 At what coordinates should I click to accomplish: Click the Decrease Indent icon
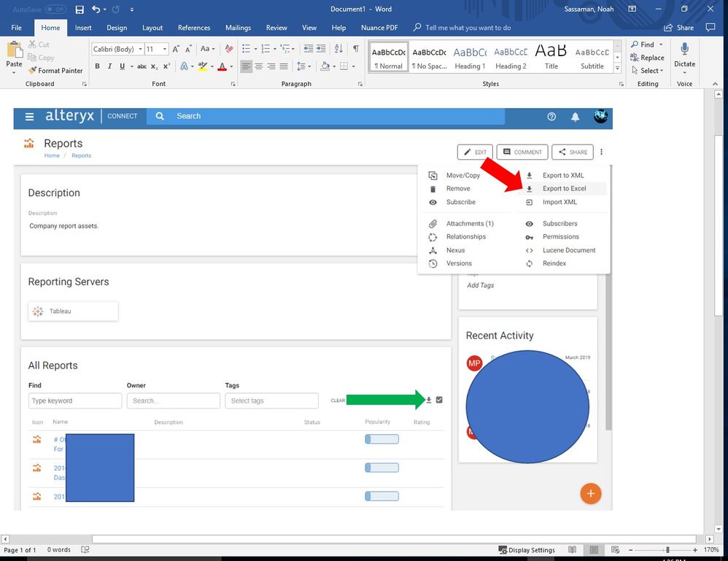click(x=308, y=49)
